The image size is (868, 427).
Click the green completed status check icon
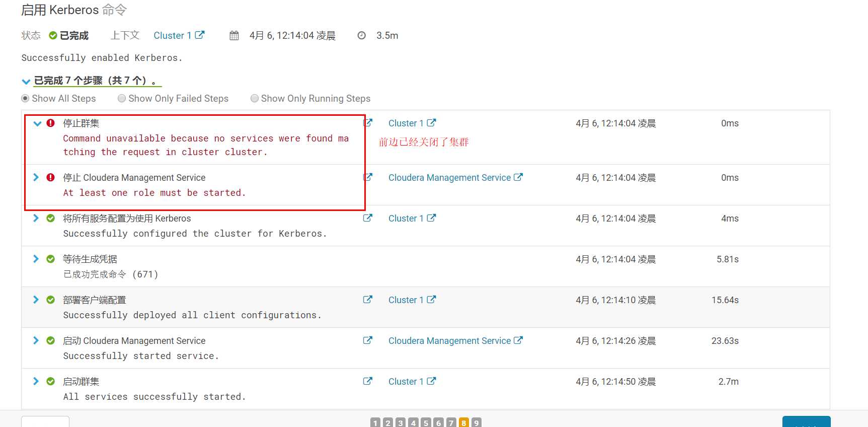coord(53,35)
